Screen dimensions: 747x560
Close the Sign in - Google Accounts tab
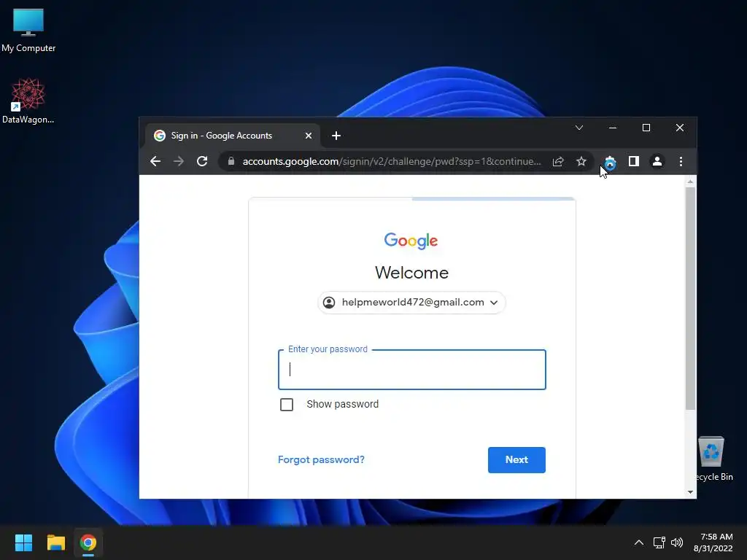(x=309, y=136)
